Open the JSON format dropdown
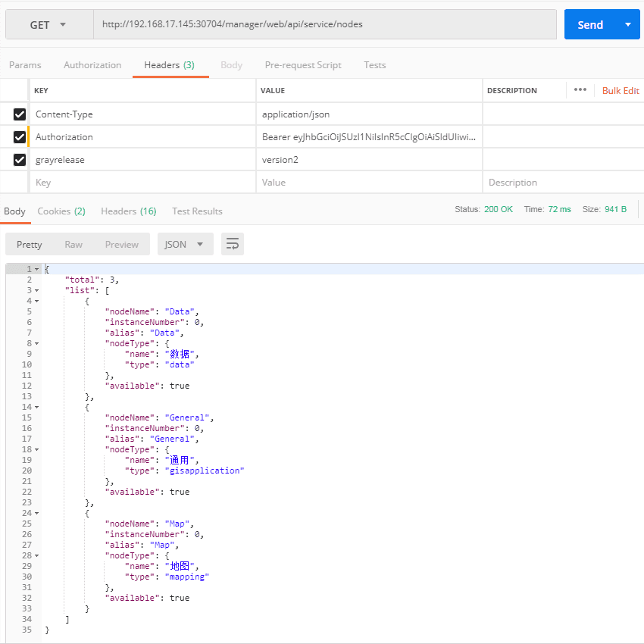 coord(184,244)
